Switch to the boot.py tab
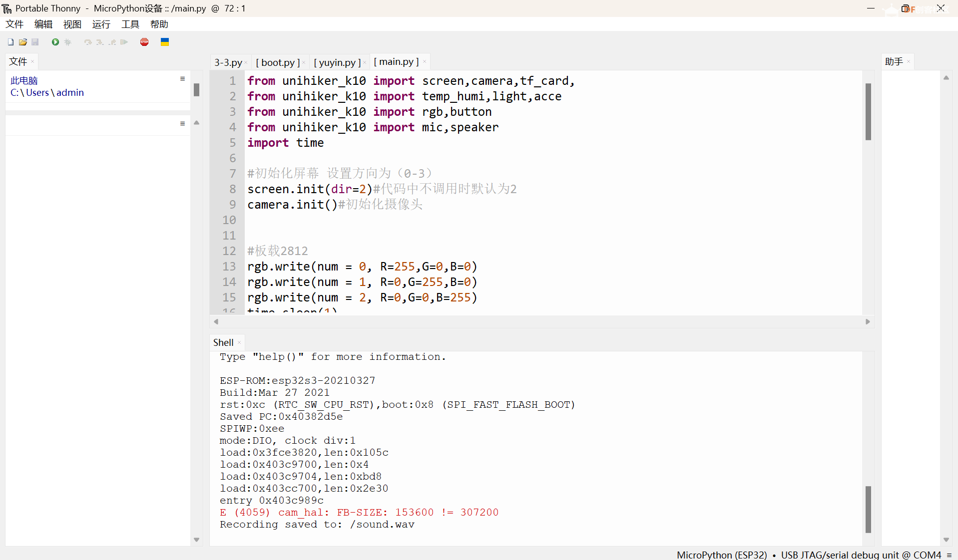958x560 pixels. tap(278, 62)
